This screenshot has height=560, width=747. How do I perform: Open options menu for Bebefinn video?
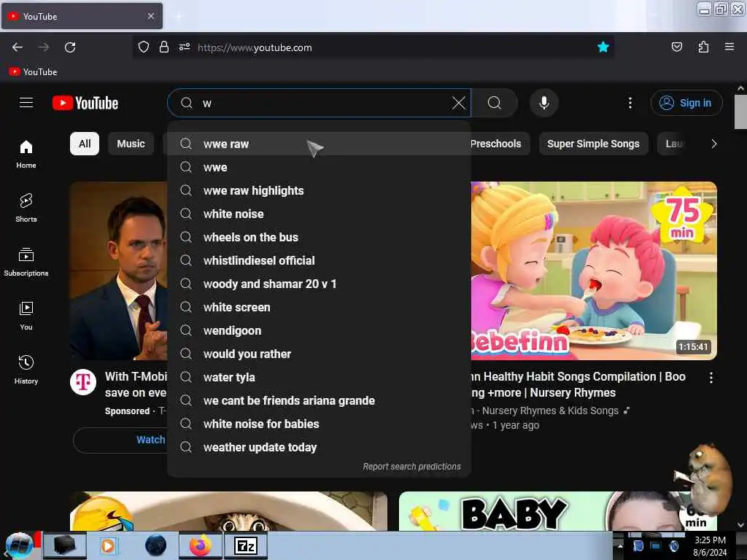pos(711,378)
